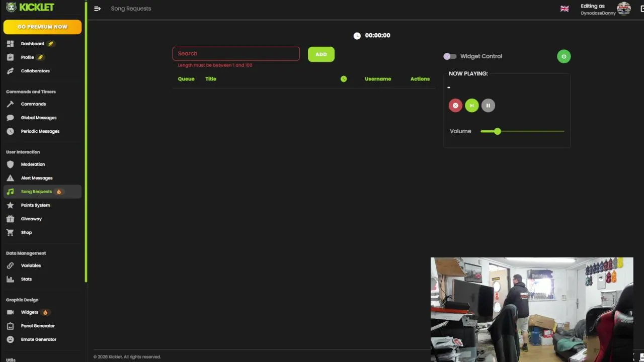Click the Moderation shield icon
The image size is (644, 362).
click(x=10, y=164)
